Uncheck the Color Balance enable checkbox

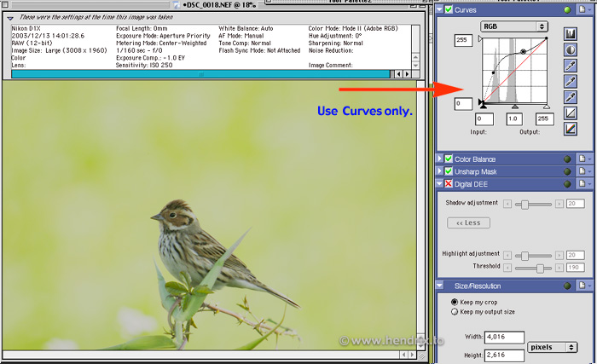[x=449, y=159]
